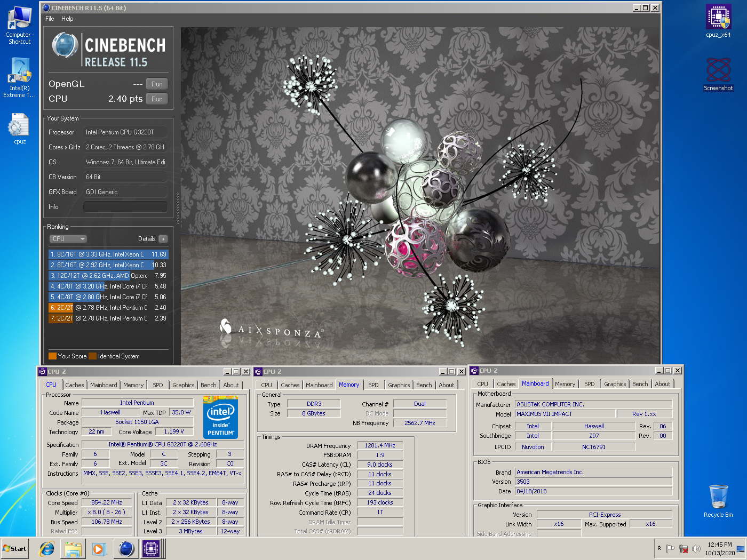
Task: Show hidden tray icons arrow
Action: [x=659, y=548]
